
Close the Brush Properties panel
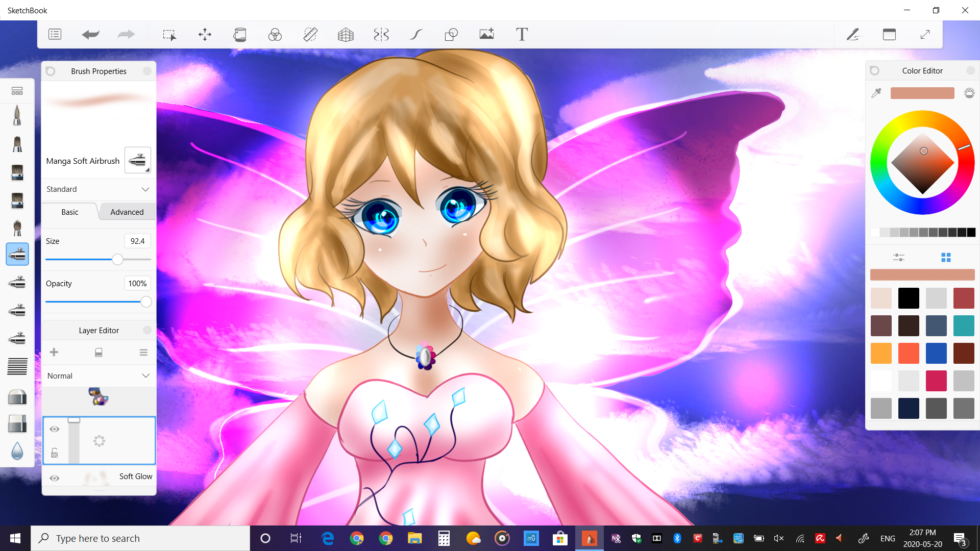(x=148, y=71)
